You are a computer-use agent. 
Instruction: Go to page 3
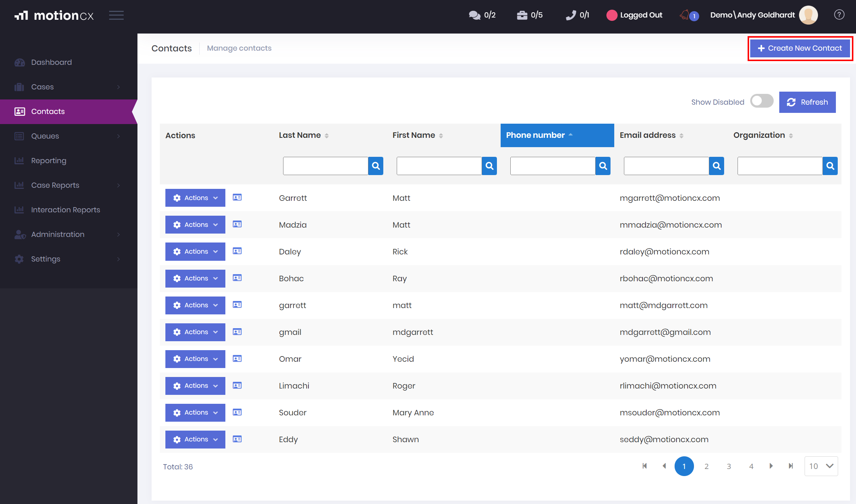coord(729,466)
